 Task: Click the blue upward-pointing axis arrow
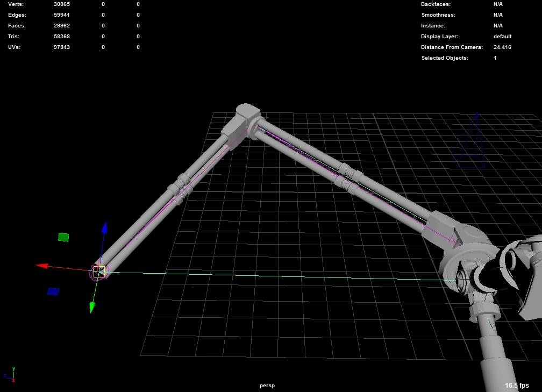click(105, 227)
